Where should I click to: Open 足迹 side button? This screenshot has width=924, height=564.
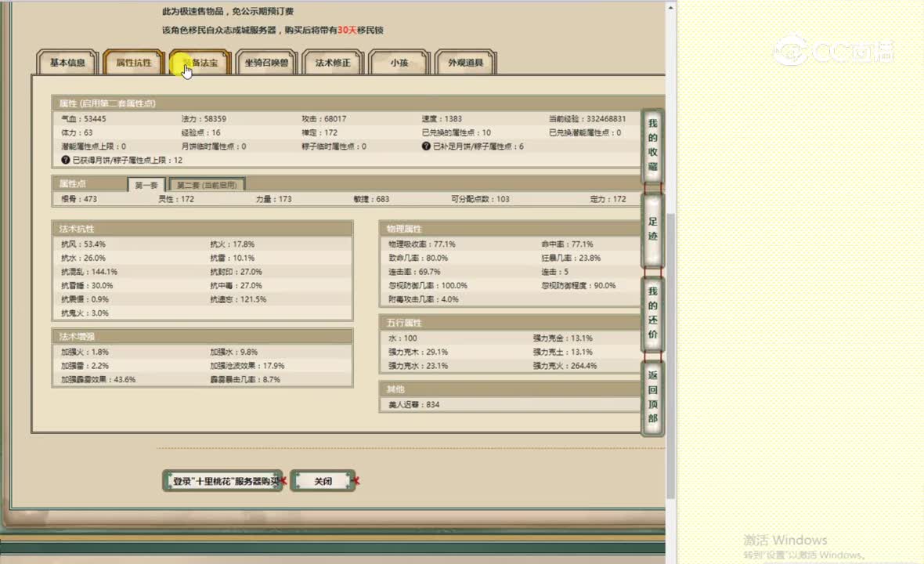click(x=652, y=230)
